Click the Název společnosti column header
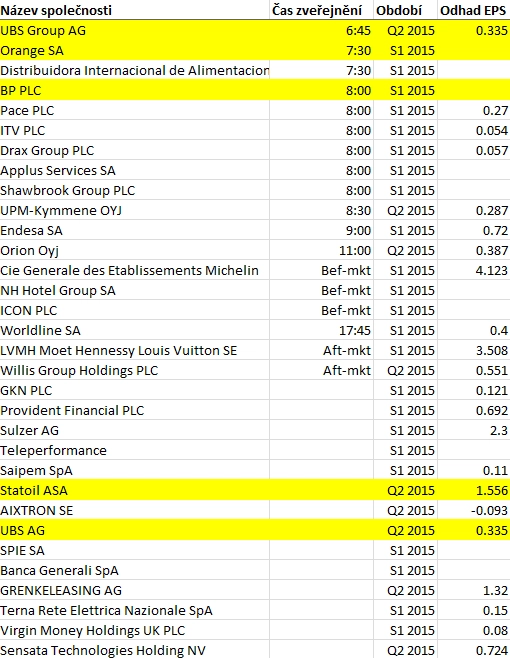Viewport: 510px width, 658px height. pos(134,10)
